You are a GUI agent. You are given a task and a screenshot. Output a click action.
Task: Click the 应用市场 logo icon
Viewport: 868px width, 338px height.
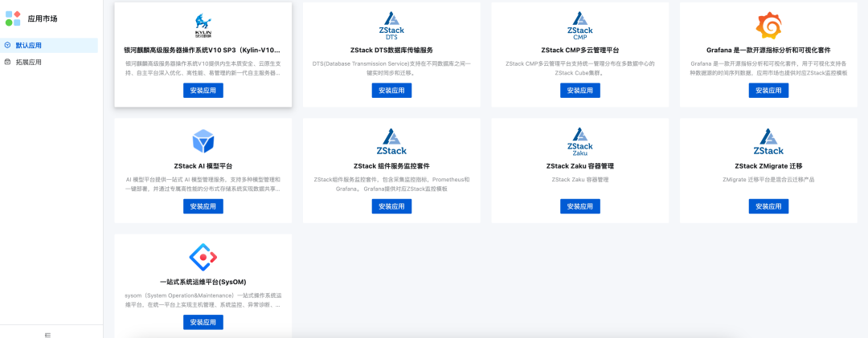pyautogui.click(x=13, y=18)
